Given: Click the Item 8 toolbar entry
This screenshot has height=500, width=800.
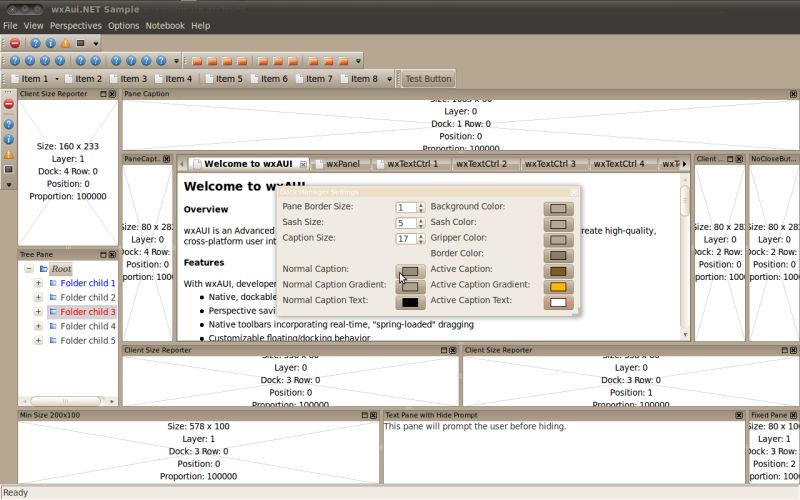Looking at the screenshot, I should point(359,79).
